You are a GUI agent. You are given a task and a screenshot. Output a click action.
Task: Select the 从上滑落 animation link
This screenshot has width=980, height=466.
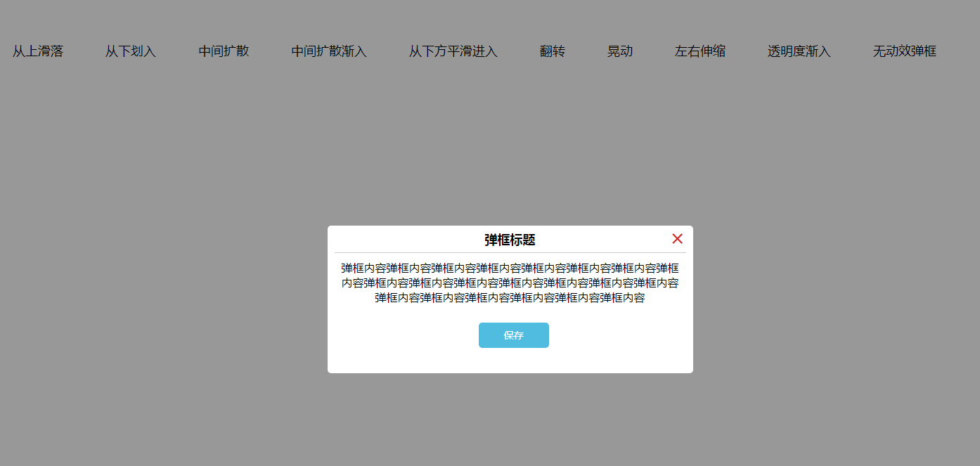pos(38,51)
